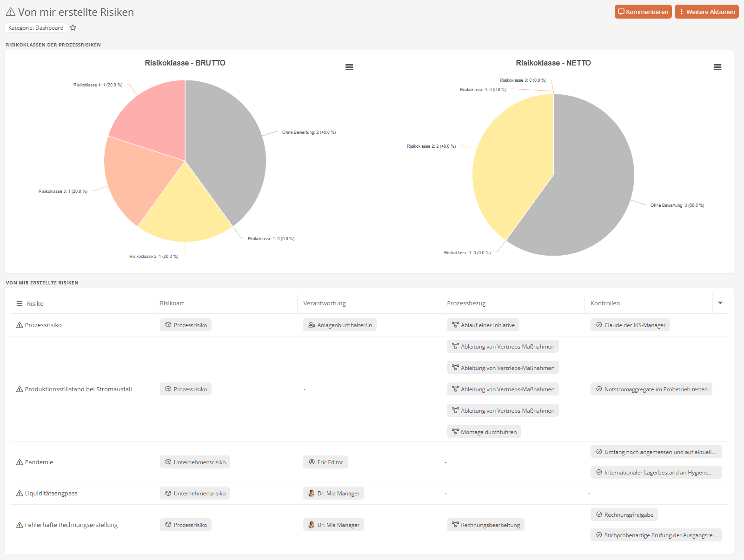Click the user icon in Eric Editor tag
Viewport: 744px width, 560px height.
[x=312, y=462]
